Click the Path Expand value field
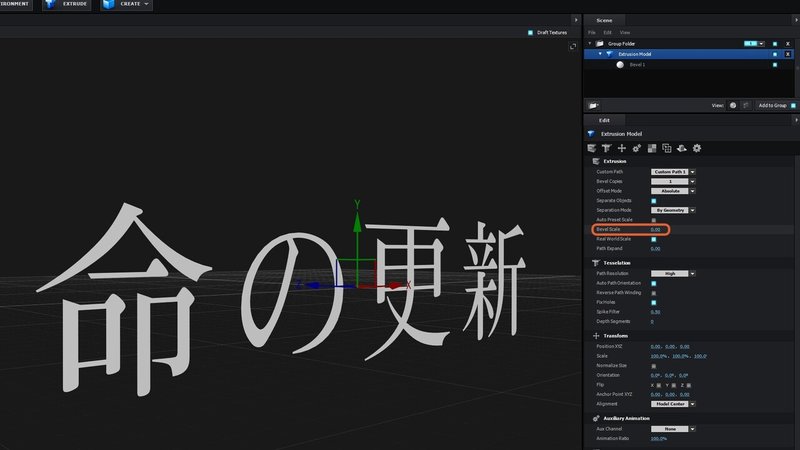Screen dimensions: 800x450 [656, 249]
